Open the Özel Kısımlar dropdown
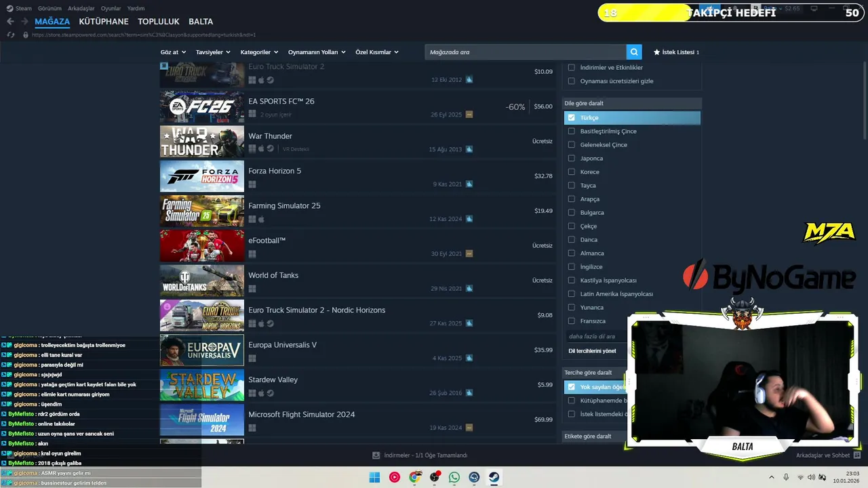This screenshot has width=868, height=488. (x=377, y=52)
